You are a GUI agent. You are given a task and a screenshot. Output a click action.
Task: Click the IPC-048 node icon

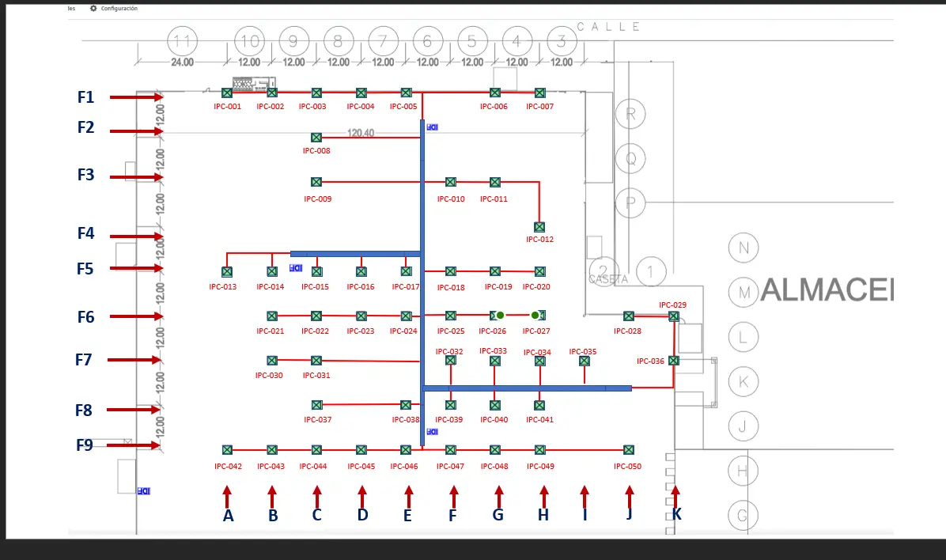click(x=494, y=449)
